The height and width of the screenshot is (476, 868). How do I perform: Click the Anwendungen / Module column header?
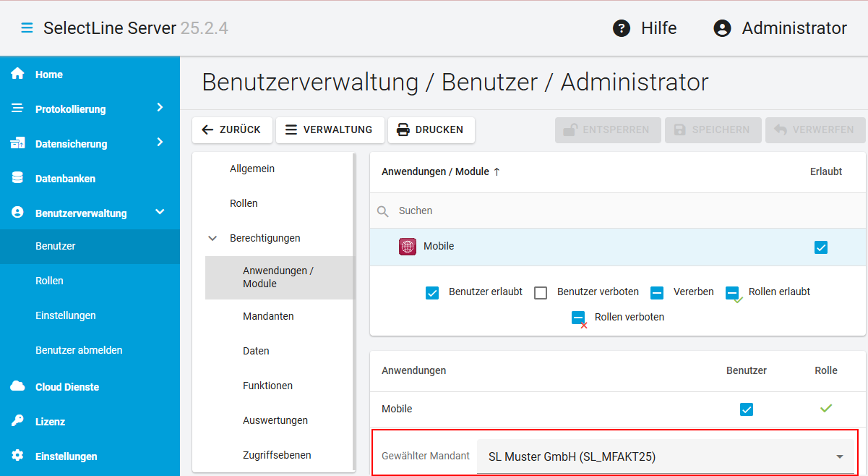(x=436, y=172)
